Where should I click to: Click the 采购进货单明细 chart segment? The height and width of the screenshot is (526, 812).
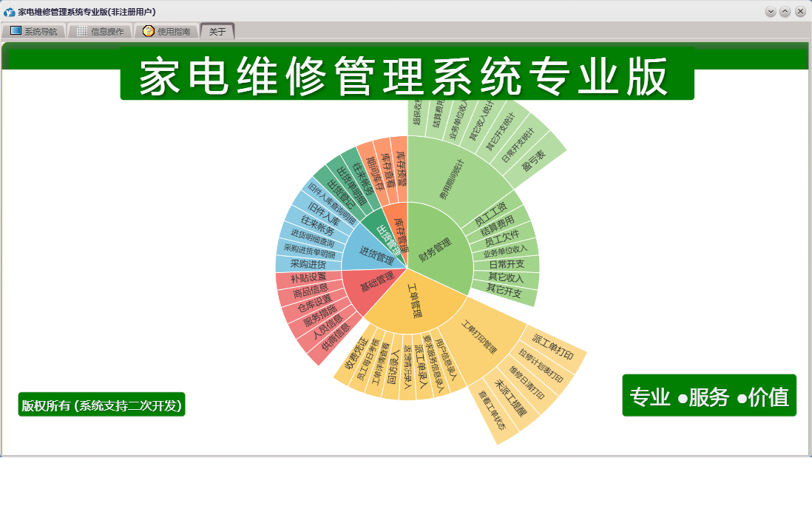click(310, 251)
